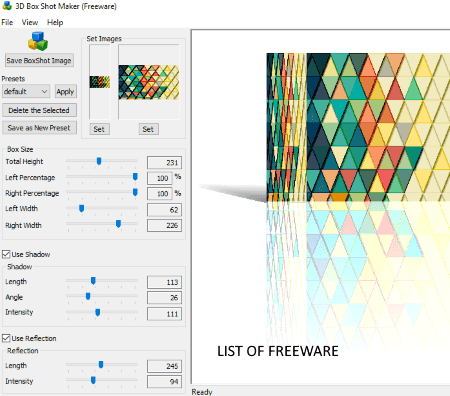This screenshot has width=450, height=396.
Task: Focus the Reflection Length field 245
Action: coord(164,366)
